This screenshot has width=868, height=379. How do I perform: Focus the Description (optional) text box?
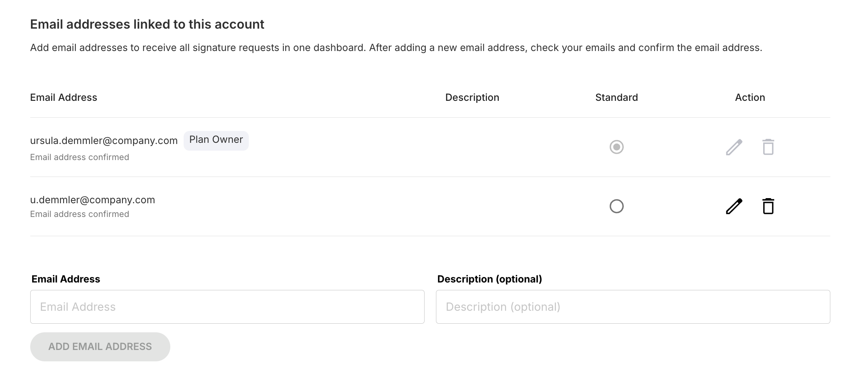click(x=633, y=307)
